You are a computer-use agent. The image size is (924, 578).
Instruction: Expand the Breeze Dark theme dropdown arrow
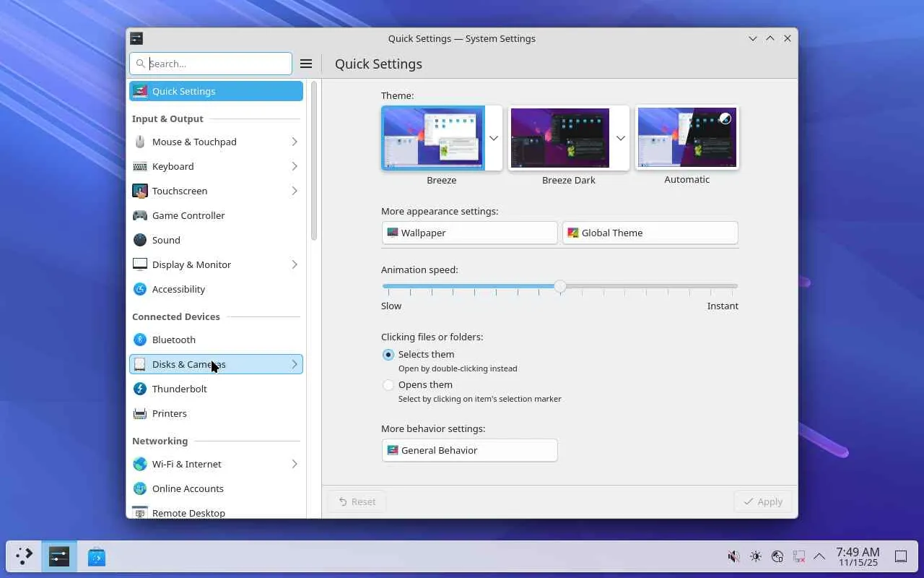tap(621, 138)
